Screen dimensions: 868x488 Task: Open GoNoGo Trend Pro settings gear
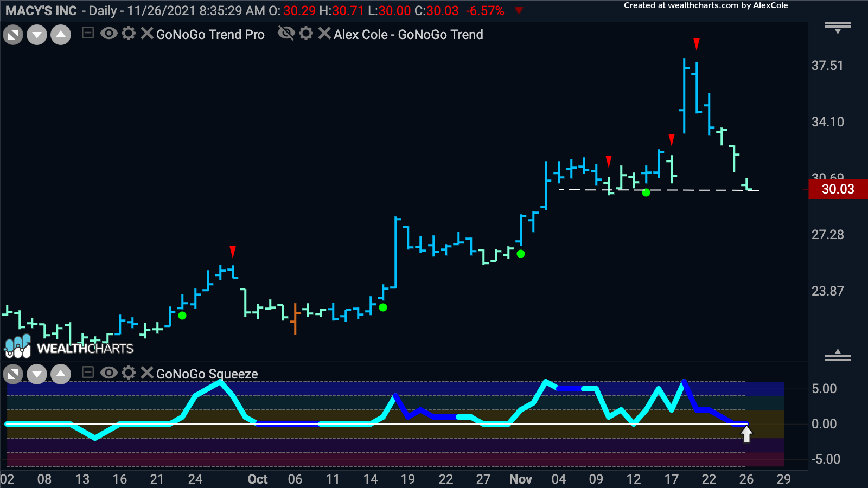coord(129,34)
